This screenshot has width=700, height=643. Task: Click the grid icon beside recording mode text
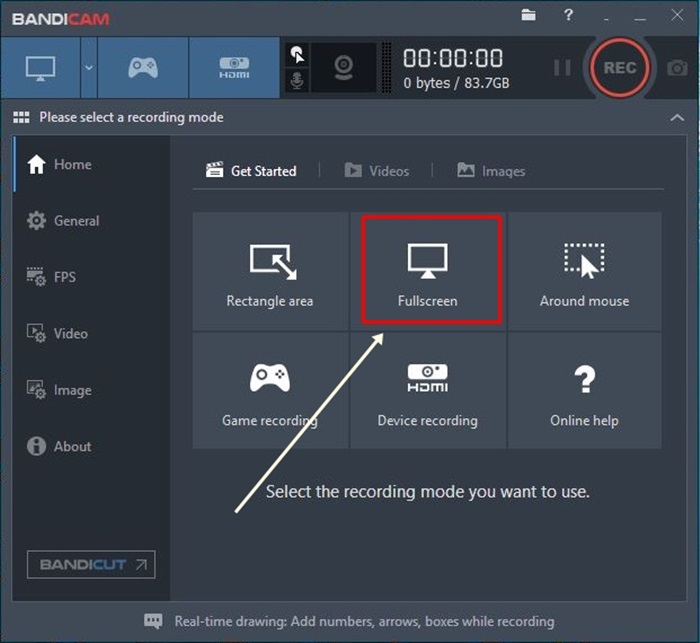click(21, 117)
